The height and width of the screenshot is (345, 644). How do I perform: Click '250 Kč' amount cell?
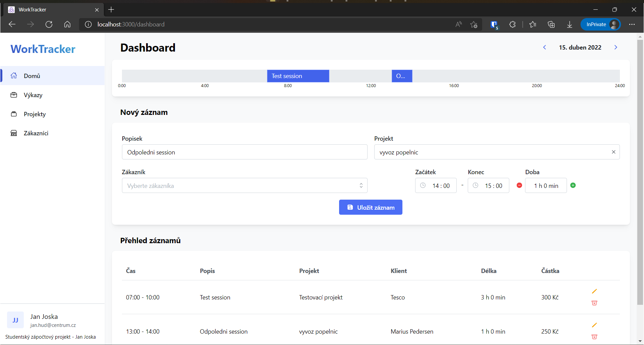click(x=550, y=332)
